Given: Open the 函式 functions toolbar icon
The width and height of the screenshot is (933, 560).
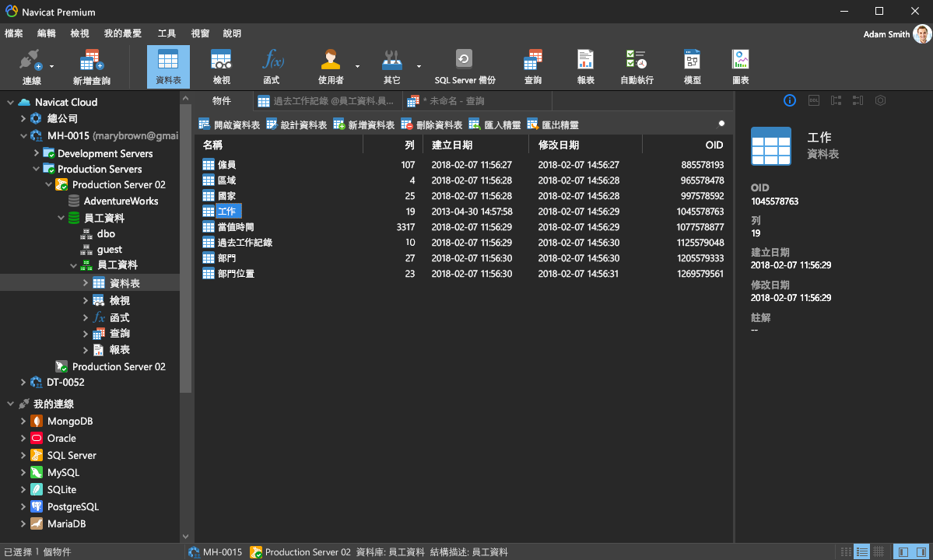Looking at the screenshot, I should [272, 67].
